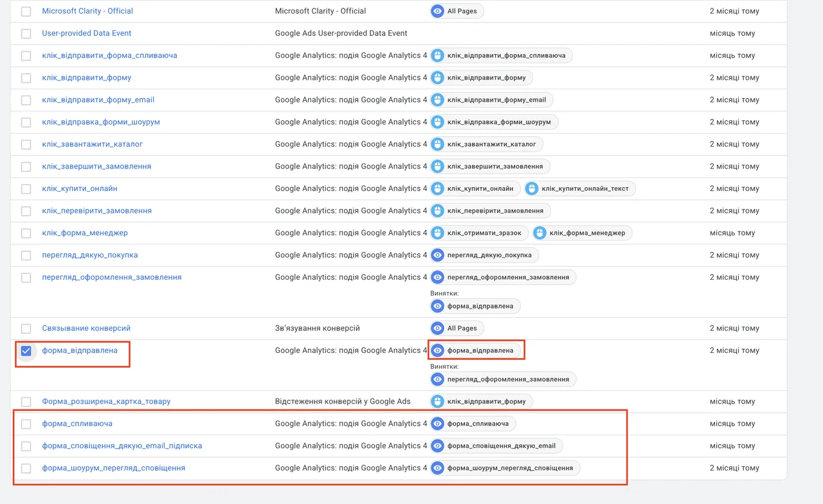Click the 'Google Ads User-provided Data Event' type text
Viewport: 823px width, 504px height.
point(341,33)
